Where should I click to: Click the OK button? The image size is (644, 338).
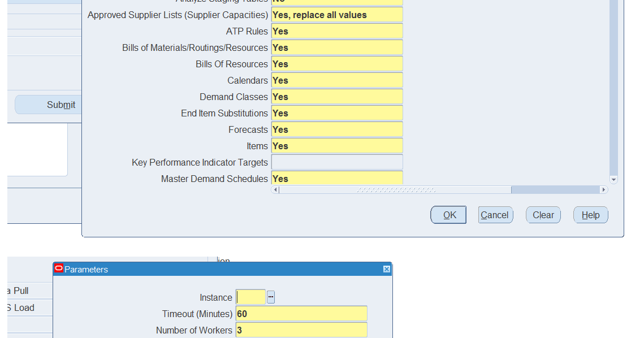tap(448, 215)
